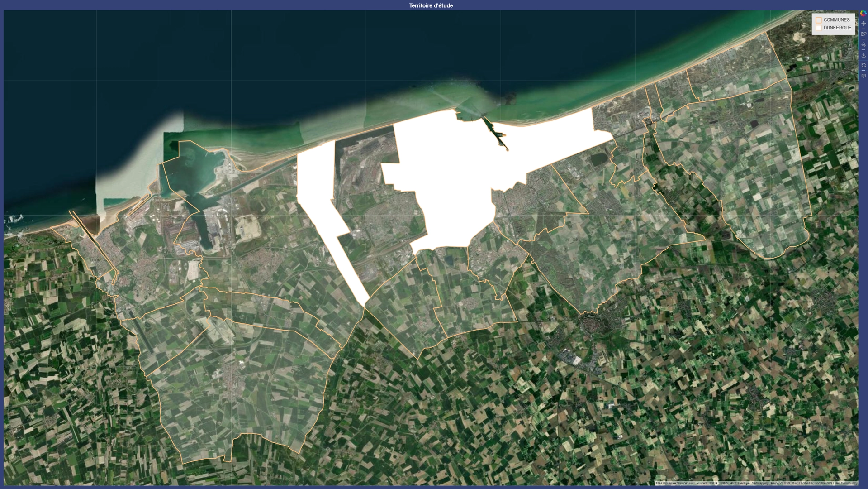Click the COMMUNES label in the legend
The image size is (868, 489).
click(x=837, y=19)
